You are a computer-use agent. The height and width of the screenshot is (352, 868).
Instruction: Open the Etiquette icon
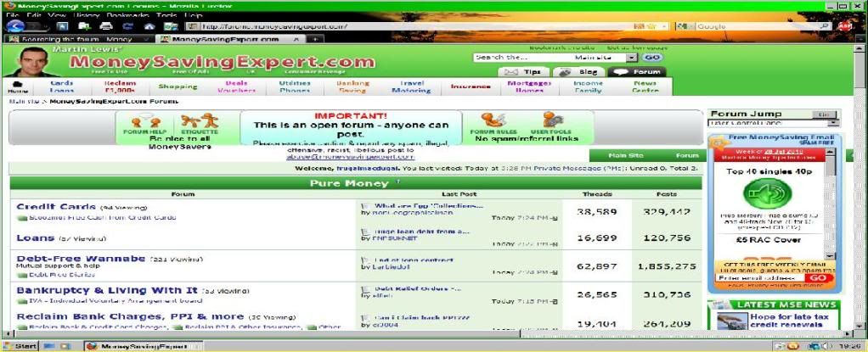tap(200, 124)
